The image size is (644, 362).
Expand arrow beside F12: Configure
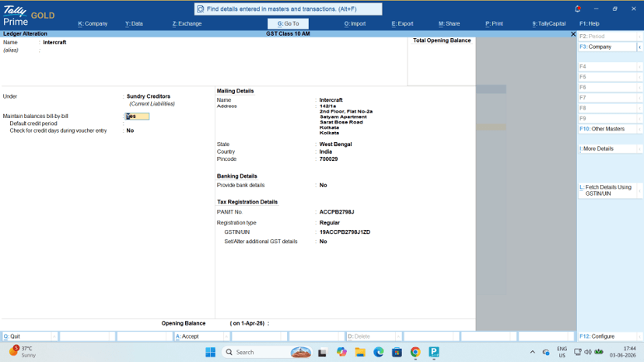pyautogui.click(x=639, y=336)
